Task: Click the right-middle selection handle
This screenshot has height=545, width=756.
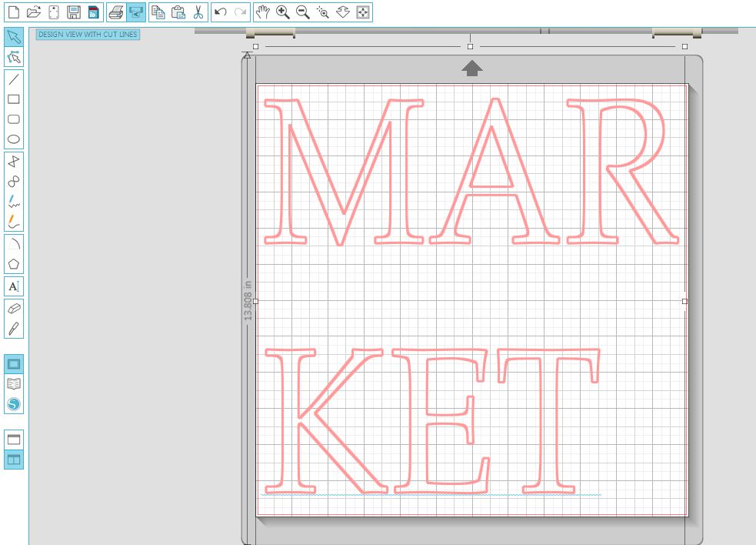Action: tap(684, 301)
